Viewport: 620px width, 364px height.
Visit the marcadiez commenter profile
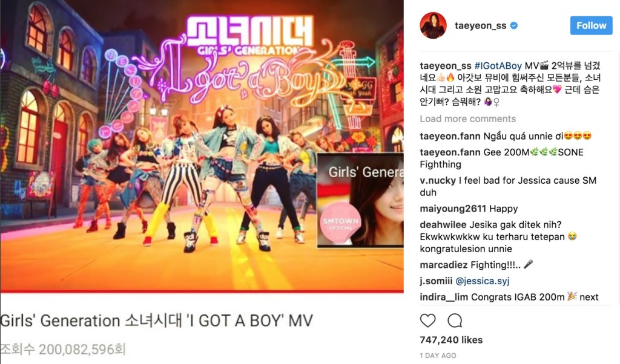pyautogui.click(x=444, y=265)
